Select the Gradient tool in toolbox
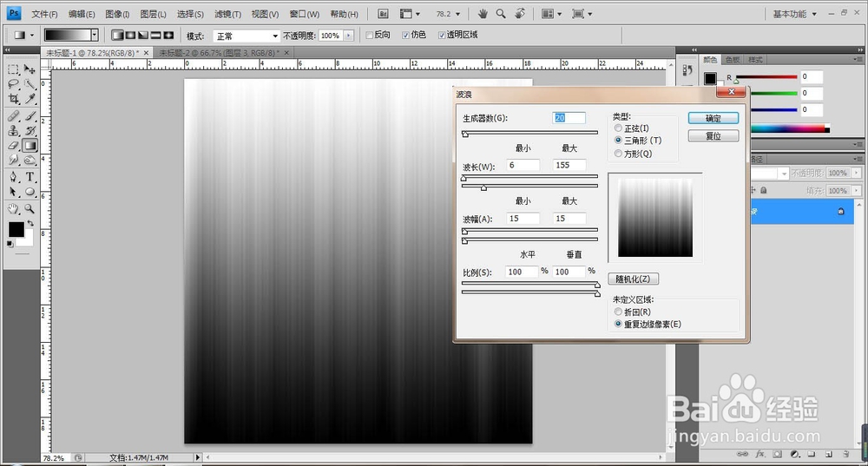This screenshot has height=466, width=868. tap(30, 146)
